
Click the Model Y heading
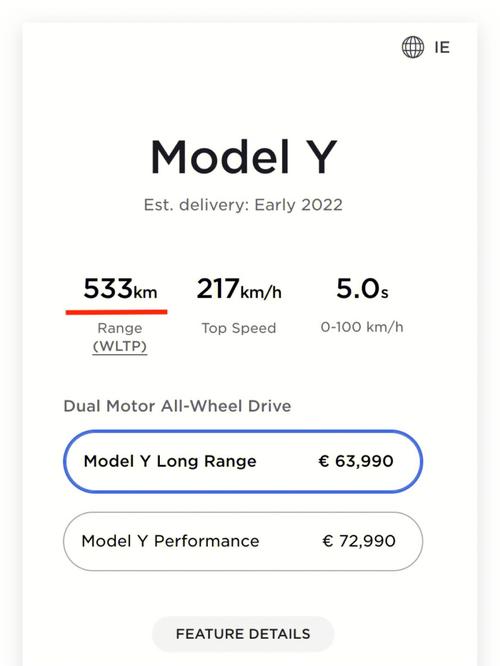(x=243, y=157)
